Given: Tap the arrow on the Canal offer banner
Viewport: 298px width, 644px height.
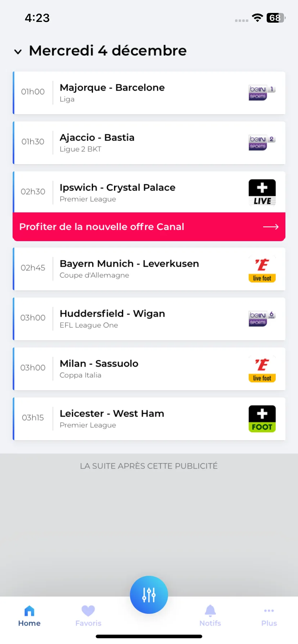Looking at the screenshot, I should [x=271, y=227].
